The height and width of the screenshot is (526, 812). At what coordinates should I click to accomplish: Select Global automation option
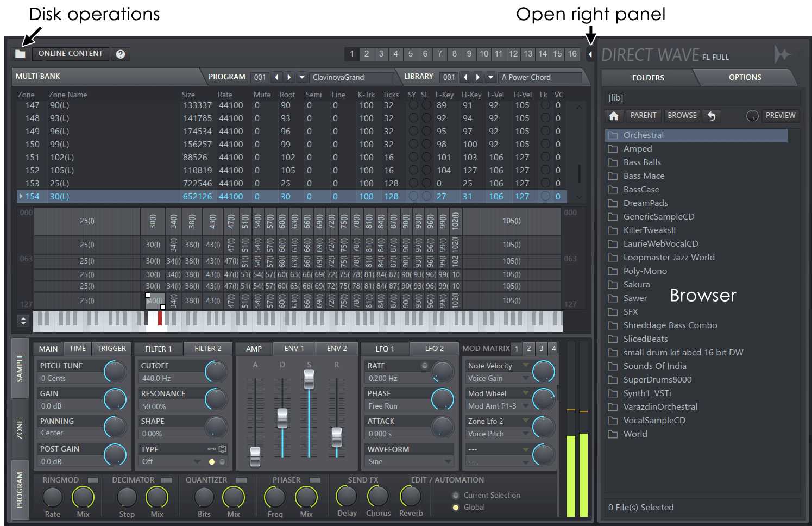pos(456,507)
